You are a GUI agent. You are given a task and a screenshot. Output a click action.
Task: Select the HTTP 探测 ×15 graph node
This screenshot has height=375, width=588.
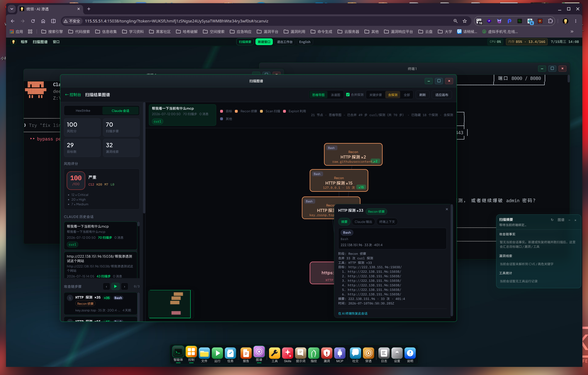click(x=339, y=180)
